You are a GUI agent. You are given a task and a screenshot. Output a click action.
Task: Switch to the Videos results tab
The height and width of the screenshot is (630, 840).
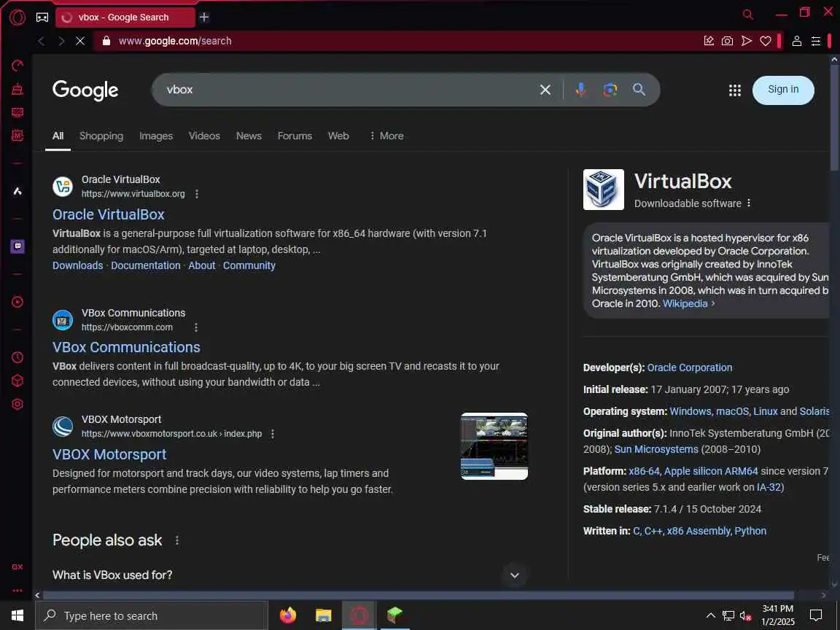tap(204, 136)
